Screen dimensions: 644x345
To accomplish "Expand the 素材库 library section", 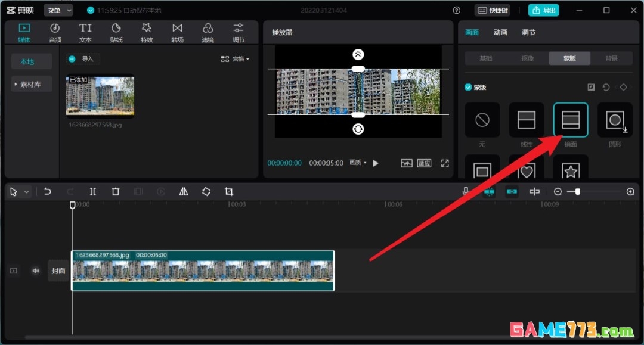I will [31, 83].
